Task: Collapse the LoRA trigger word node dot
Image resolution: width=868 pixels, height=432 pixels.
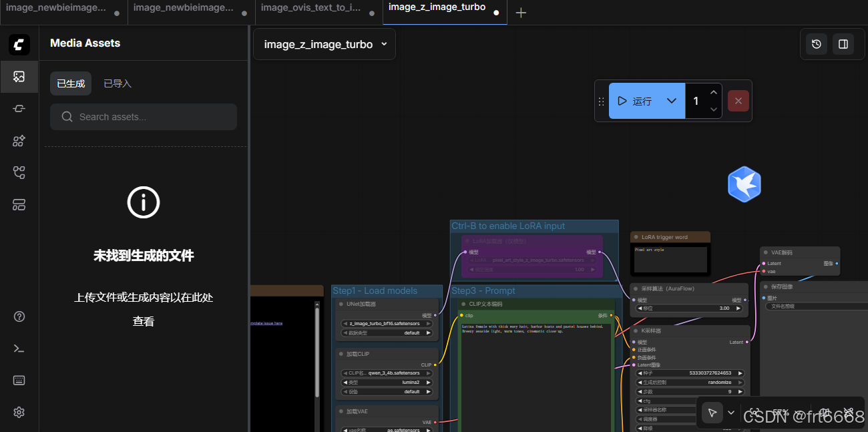Action: pyautogui.click(x=636, y=237)
